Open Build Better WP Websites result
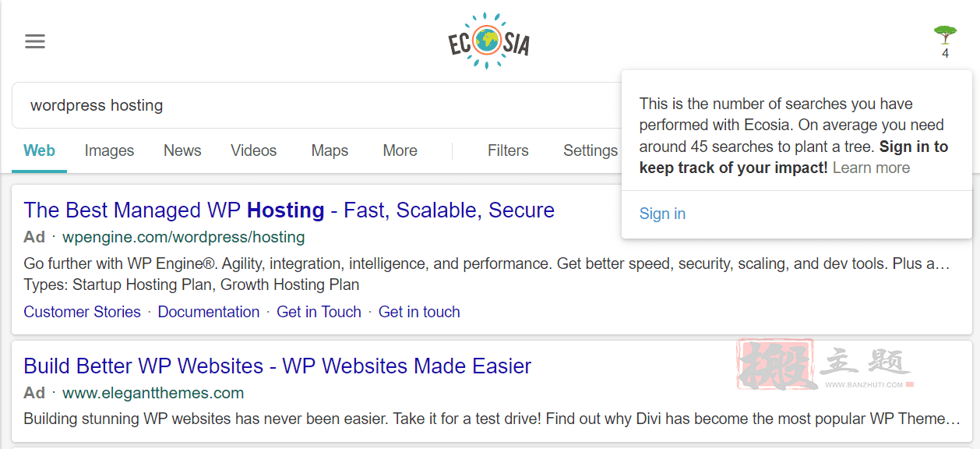This screenshot has width=980, height=449. pos(277,366)
